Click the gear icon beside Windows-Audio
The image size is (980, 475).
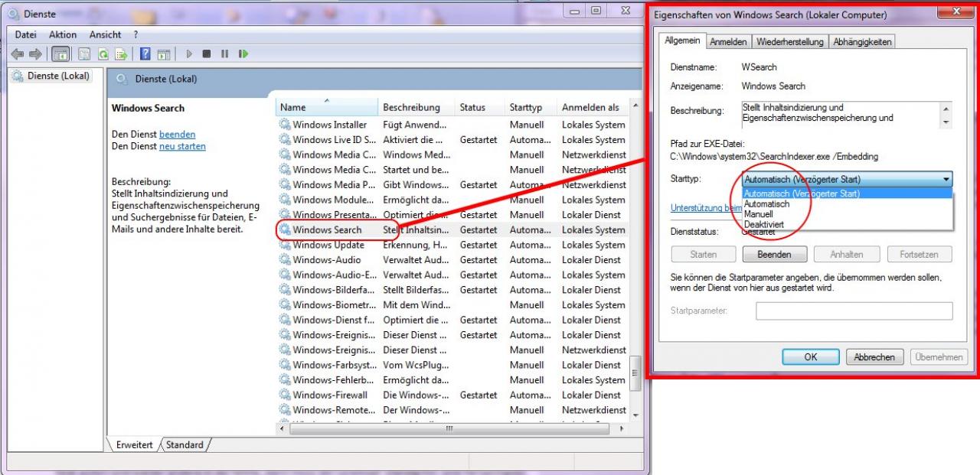tap(285, 260)
